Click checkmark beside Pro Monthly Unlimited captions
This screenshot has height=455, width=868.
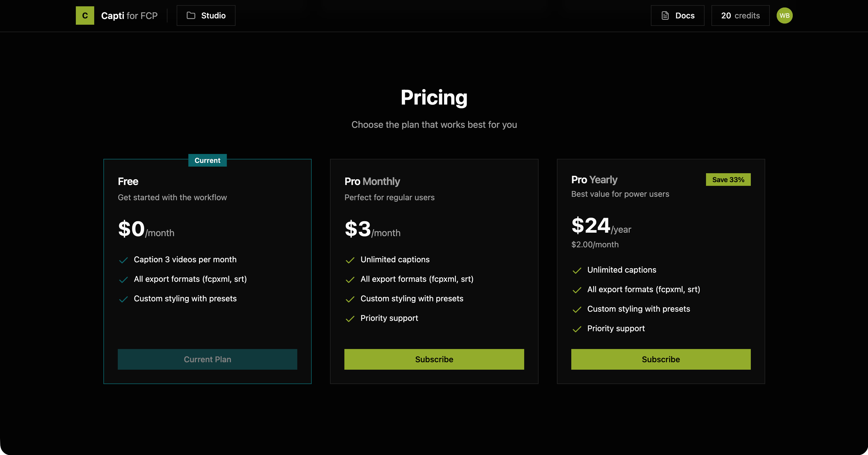coord(350,260)
